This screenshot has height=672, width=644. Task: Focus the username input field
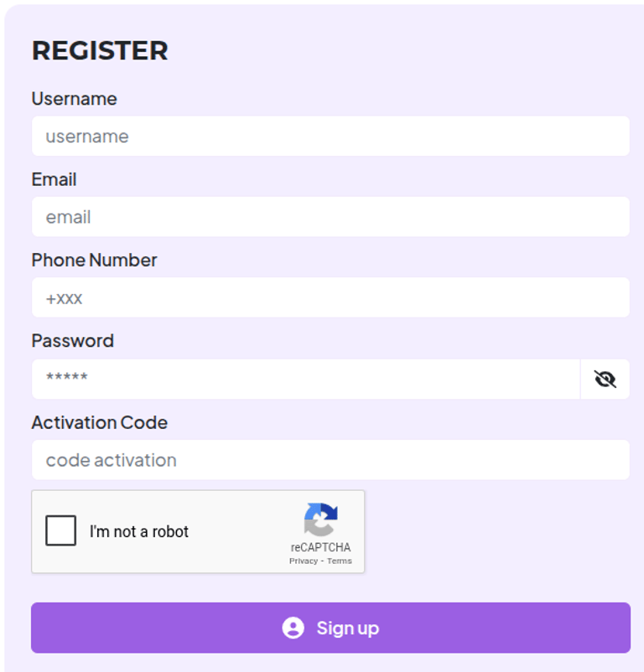point(330,137)
